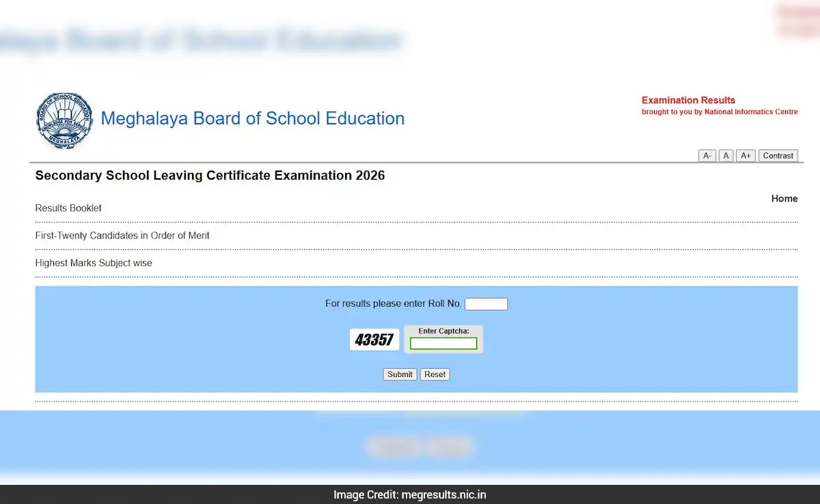This screenshot has height=504, width=820.
Task: Toggle the Contrast mode button
Action: click(x=778, y=156)
